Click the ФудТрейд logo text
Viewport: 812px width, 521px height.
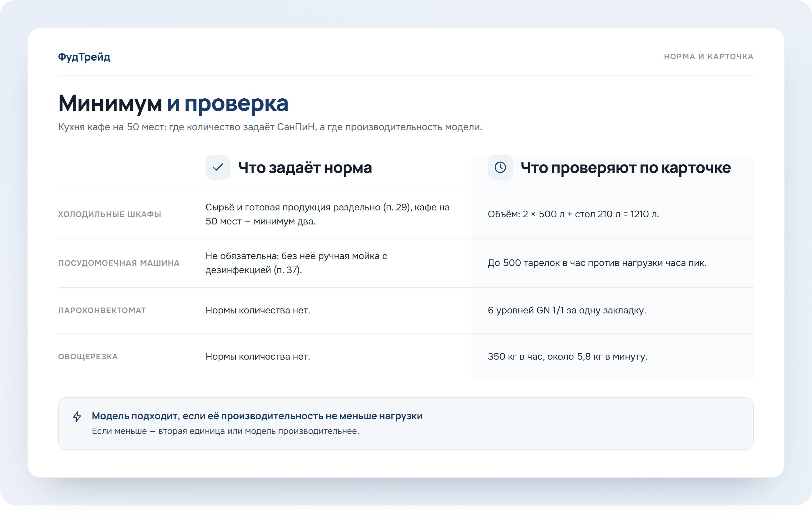point(84,57)
